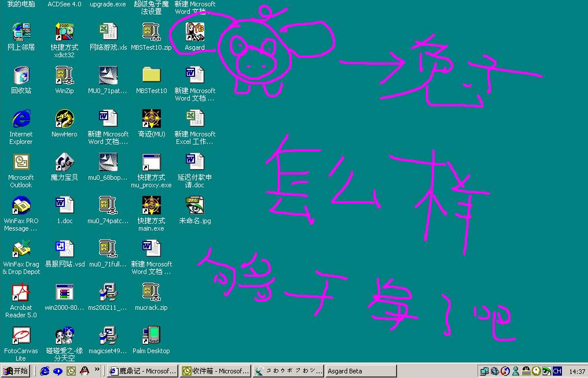The image size is (588, 378).
Task: Open the 魔力宝贝 game shortcut
Action: (64, 162)
